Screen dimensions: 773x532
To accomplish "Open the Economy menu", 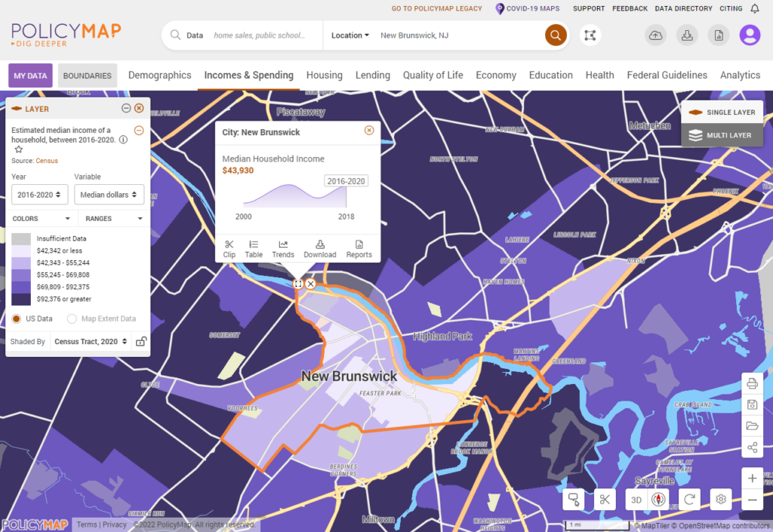I will pyautogui.click(x=496, y=75).
